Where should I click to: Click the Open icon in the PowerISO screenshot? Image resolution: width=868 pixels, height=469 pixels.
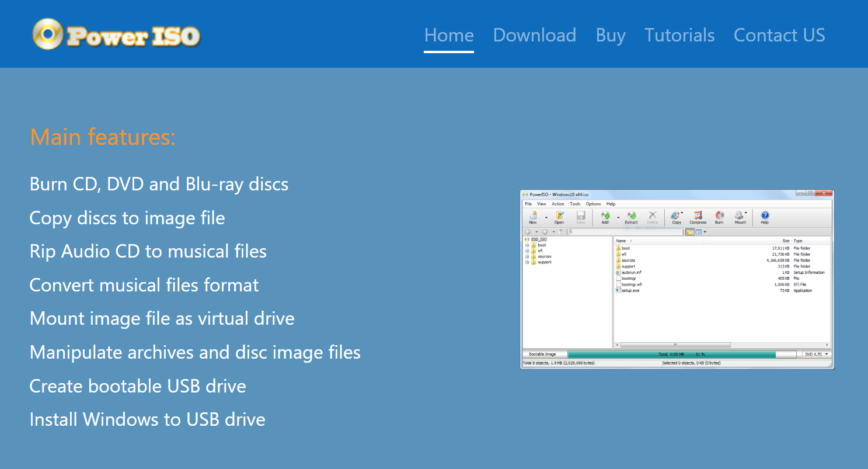coord(559,217)
